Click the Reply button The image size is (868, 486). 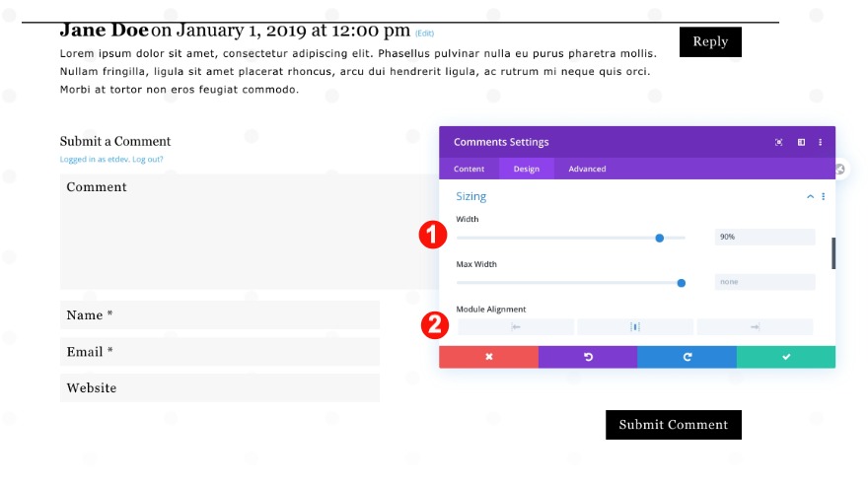pyautogui.click(x=710, y=41)
